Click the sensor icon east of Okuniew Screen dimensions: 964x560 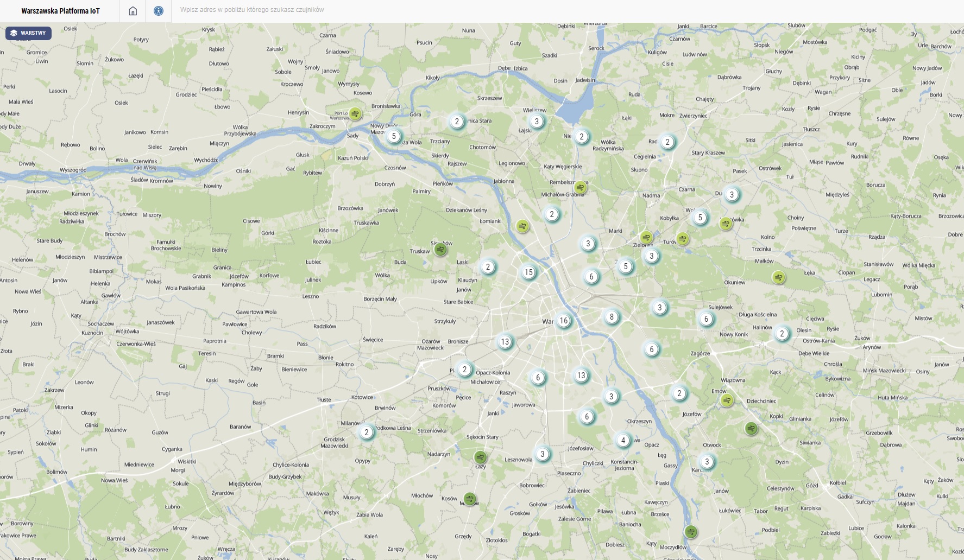tap(779, 277)
